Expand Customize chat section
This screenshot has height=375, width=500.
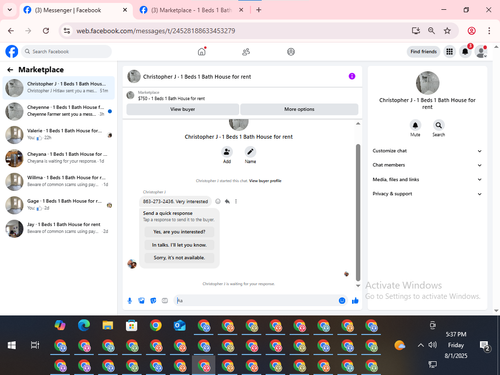click(427, 151)
